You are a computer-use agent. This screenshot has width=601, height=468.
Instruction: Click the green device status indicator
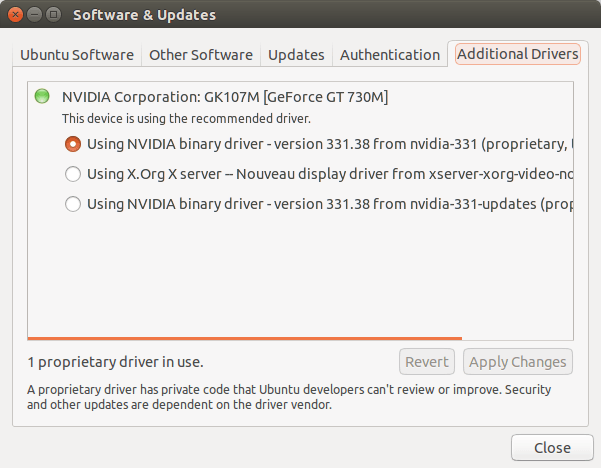click(42, 97)
